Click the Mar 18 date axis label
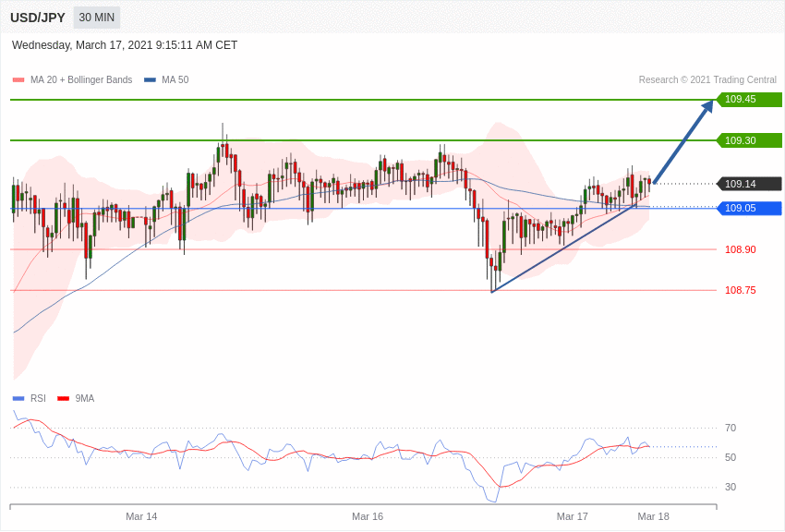 [653, 516]
